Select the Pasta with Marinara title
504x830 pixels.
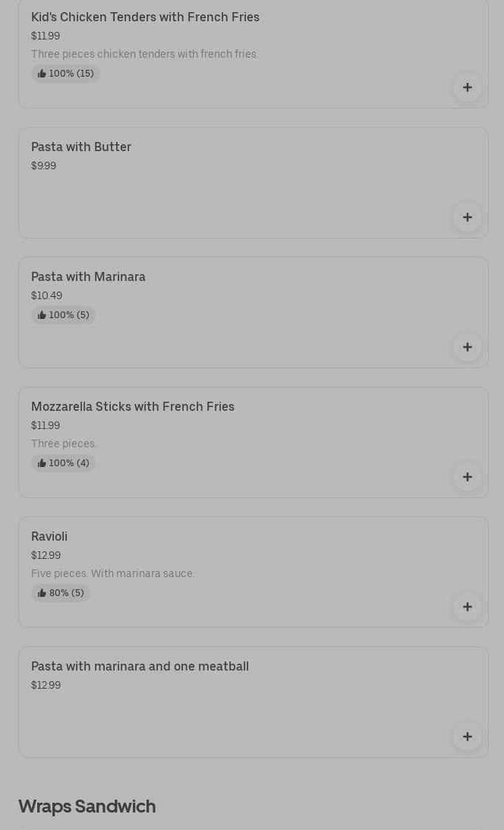pyautogui.click(x=88, y=276)
